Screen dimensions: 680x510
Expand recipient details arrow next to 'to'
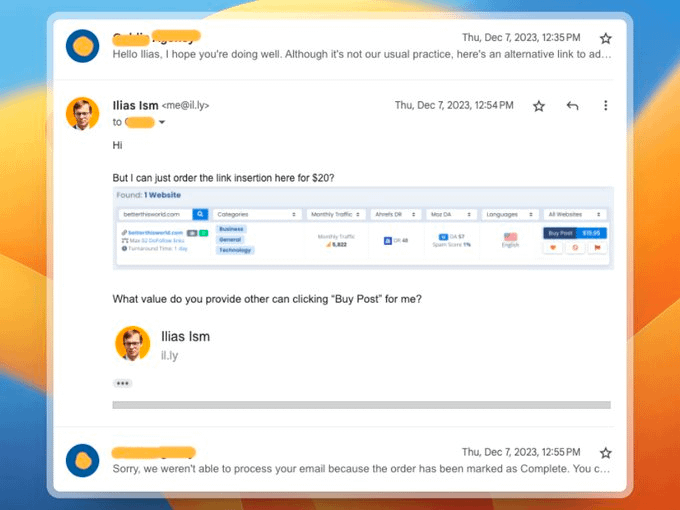162,123
